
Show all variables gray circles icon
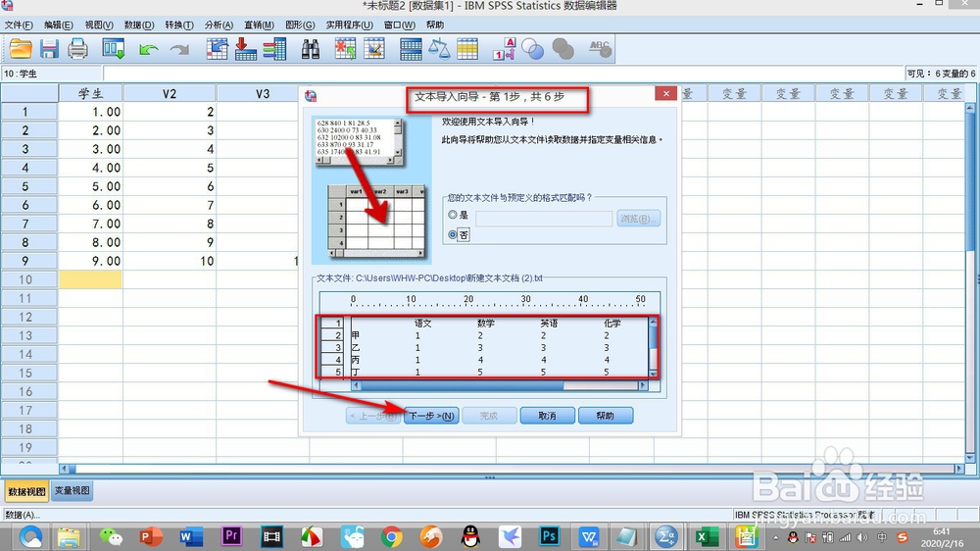[x=563, y=49]
